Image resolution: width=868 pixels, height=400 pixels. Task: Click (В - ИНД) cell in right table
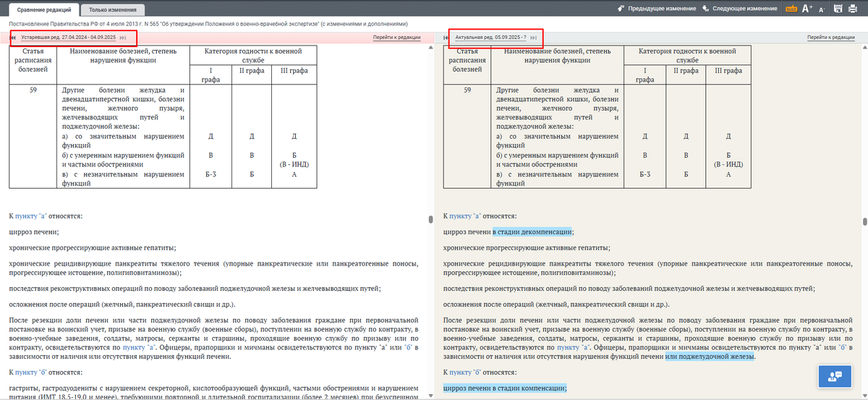coord(728,164)
